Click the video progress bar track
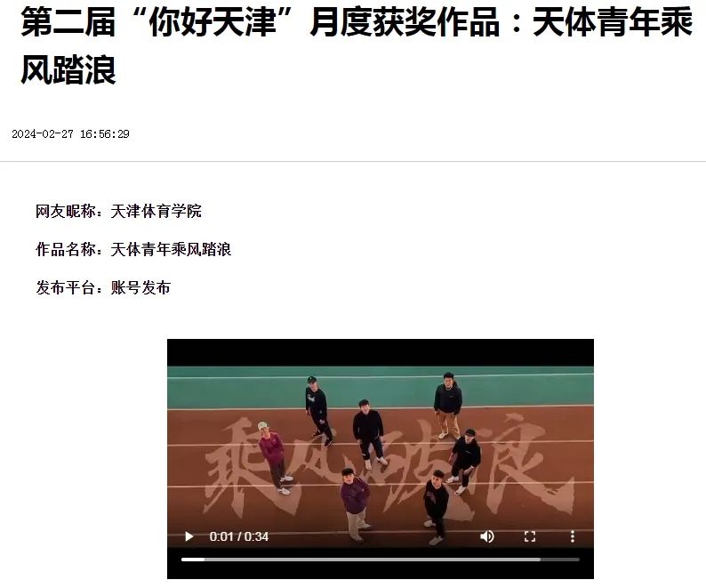This screenshot has width=706, height=588. [381, 560]
